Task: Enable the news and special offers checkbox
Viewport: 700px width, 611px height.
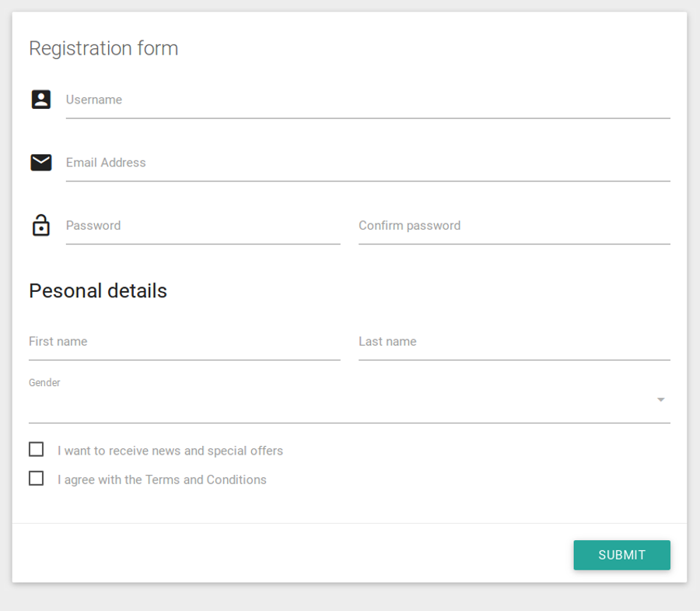Action: [x=36, y=449]
